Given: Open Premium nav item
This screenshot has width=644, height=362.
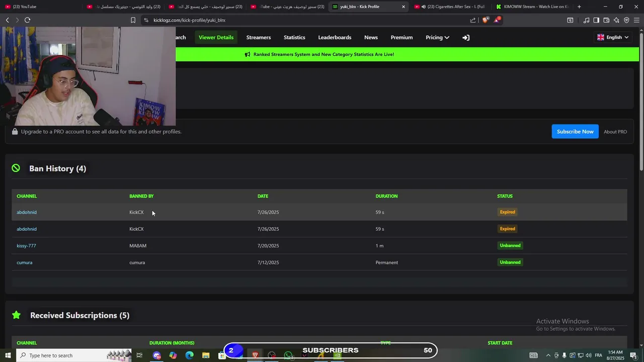Looking at the screenshot, I should (401, 37).
